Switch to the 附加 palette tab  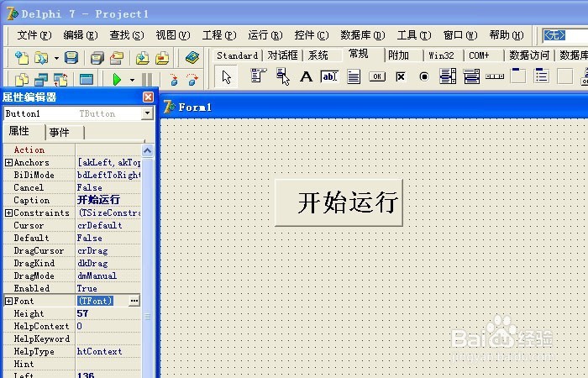coord(399,55)
